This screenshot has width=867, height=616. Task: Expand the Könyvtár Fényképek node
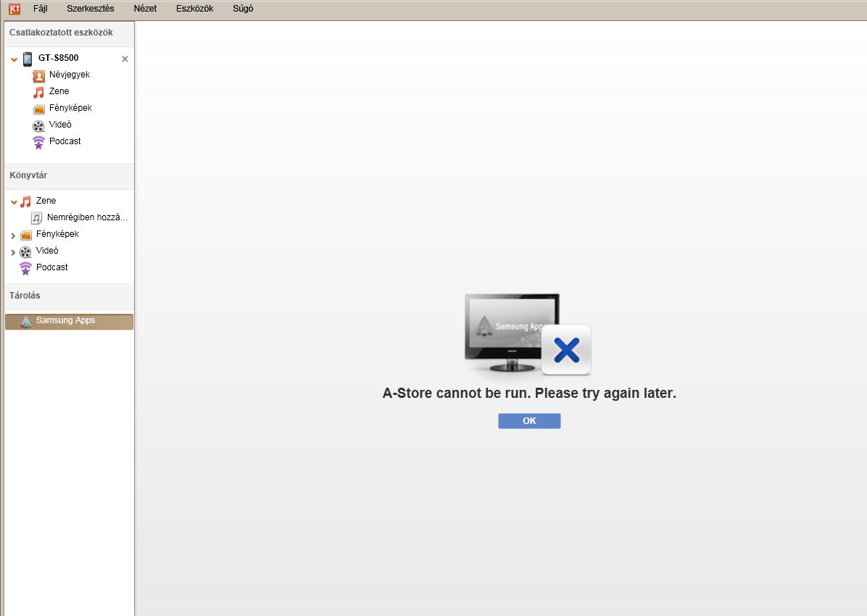(13, 236)
